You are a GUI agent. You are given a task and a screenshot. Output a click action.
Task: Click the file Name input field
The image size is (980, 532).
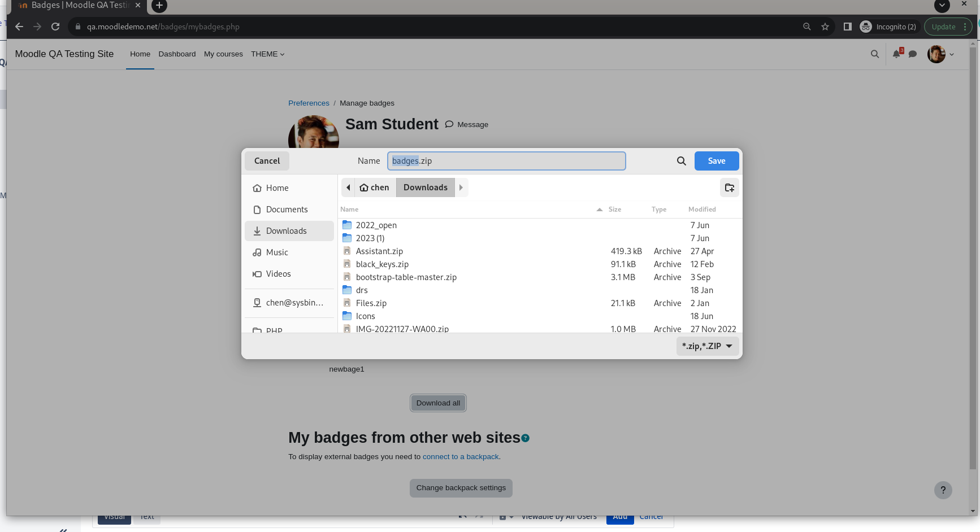pos(506,161)
